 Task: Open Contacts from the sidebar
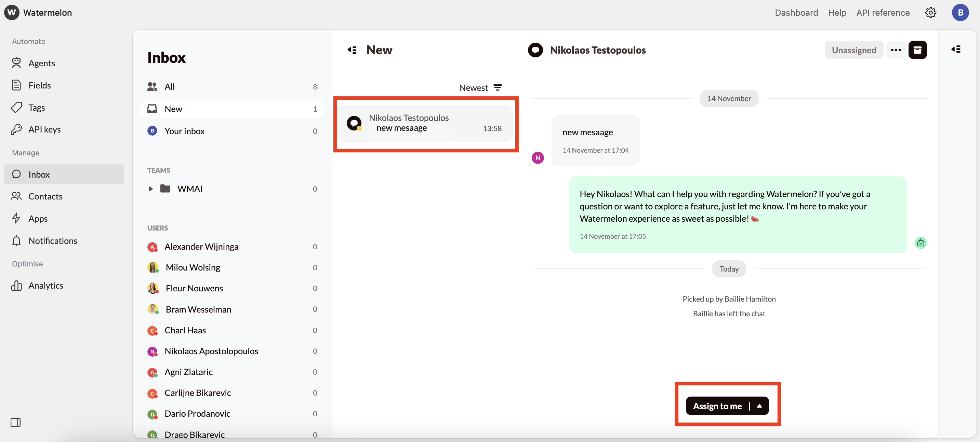(45, 196)
